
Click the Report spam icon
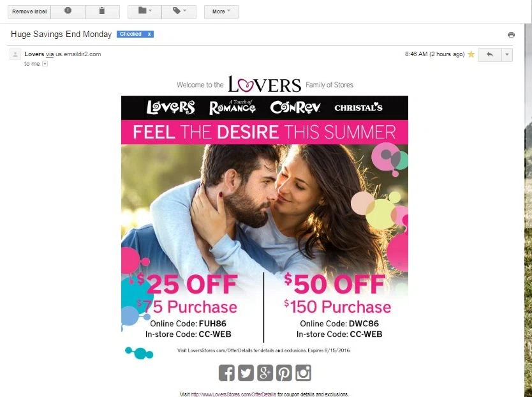click(x=68, y=11)
